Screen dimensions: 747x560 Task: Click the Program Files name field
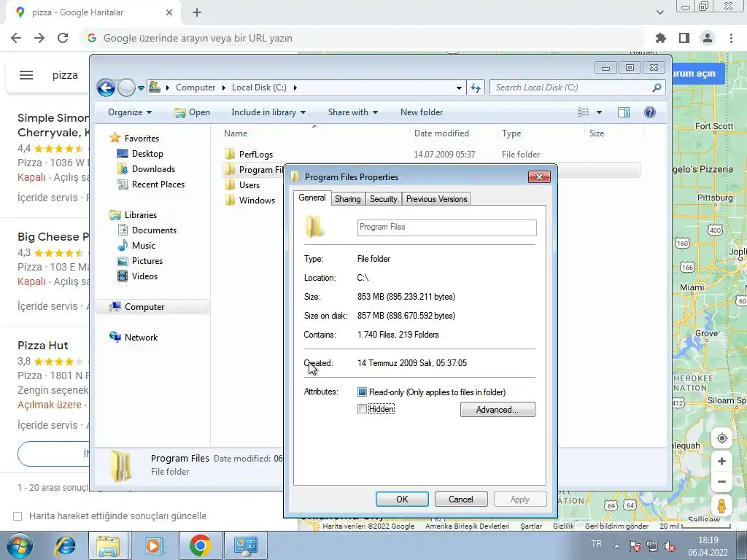click(447, 227)
